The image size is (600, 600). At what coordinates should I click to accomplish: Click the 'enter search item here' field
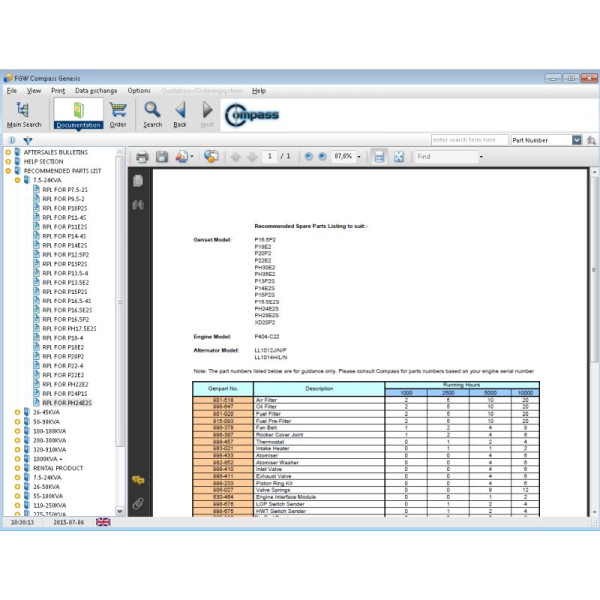click(x=469, y=140)
